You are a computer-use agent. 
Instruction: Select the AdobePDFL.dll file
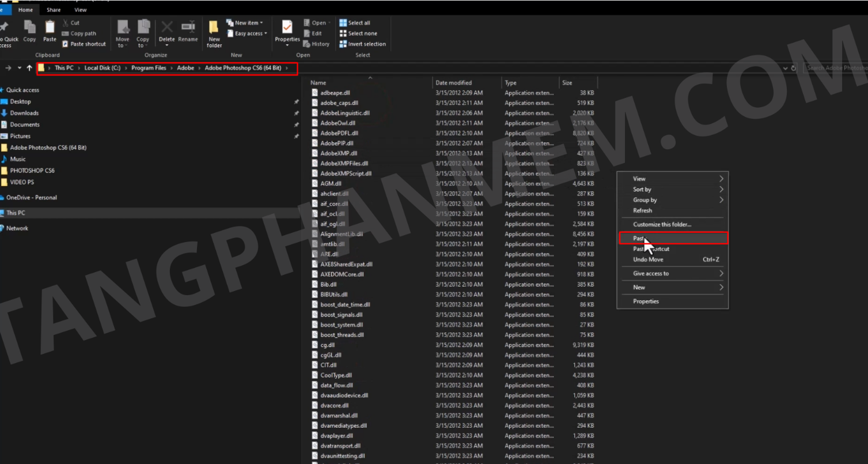tap(339, 133)
